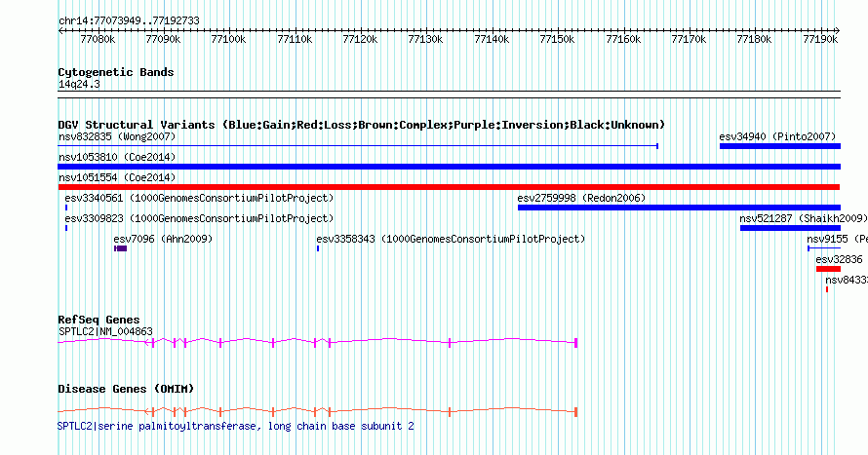Image resolution: width=868 pixels, height=455 pixels.
Task: Click the magenta SPTLC2 RefSeq gene model
Action: [x=318, y=343]
